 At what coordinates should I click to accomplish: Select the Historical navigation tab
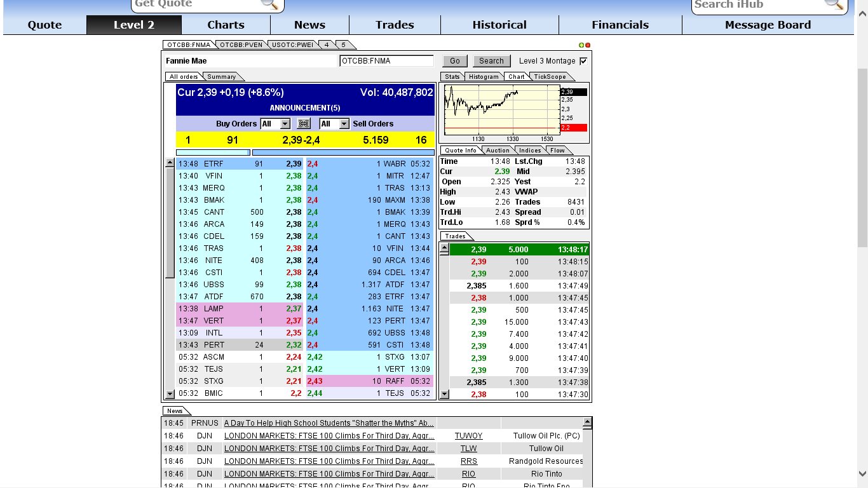coord(499,25)
